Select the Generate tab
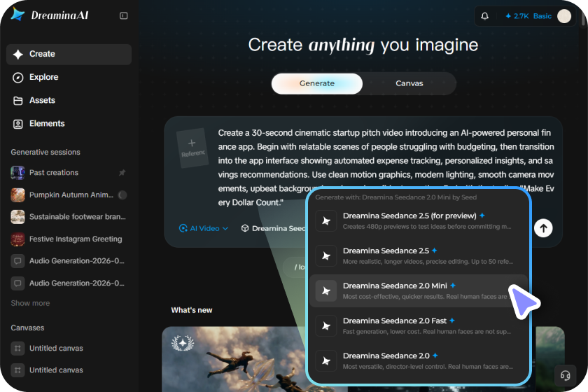The width and height of the screenshot is (588, 392). tap(317, 83)
